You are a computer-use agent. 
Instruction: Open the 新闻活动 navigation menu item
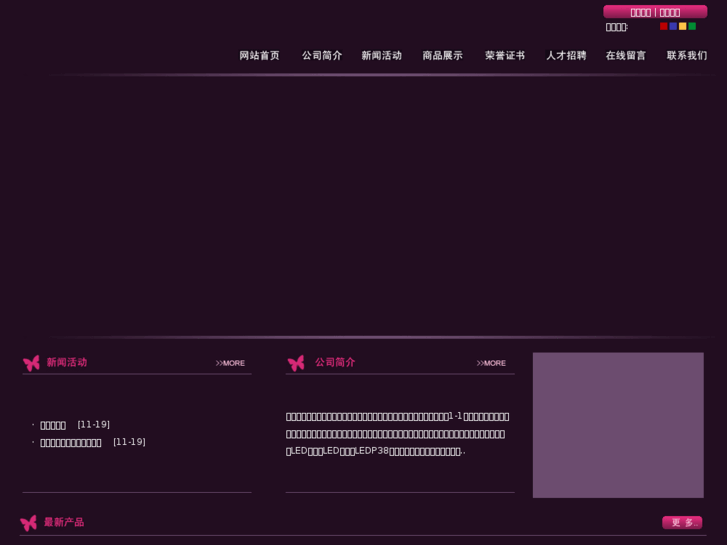click(382, 56)
